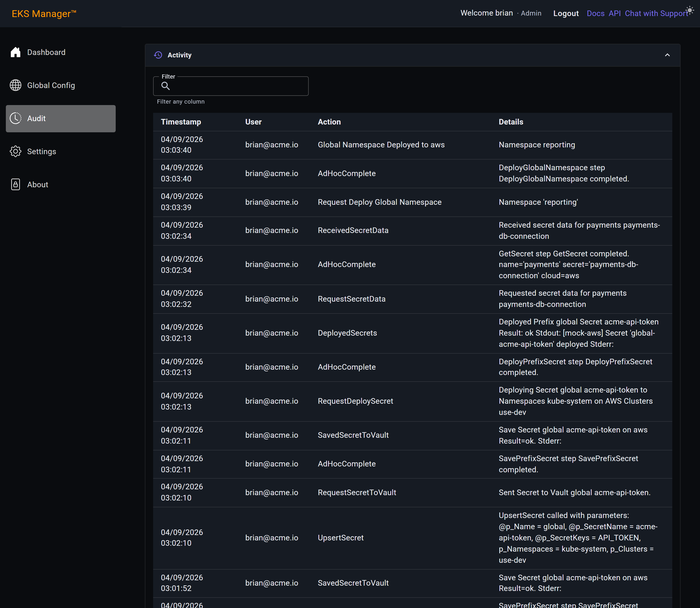Click the Dashboard home icon
Image resolution: width=700 pixels, height=608 pixels.
[15, 52]
